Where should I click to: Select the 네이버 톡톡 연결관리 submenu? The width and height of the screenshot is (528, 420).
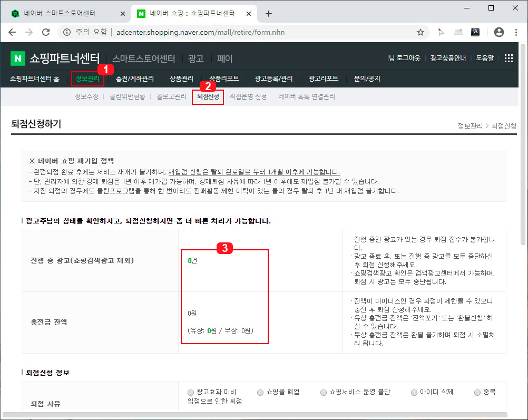click(x=307, y=96)
